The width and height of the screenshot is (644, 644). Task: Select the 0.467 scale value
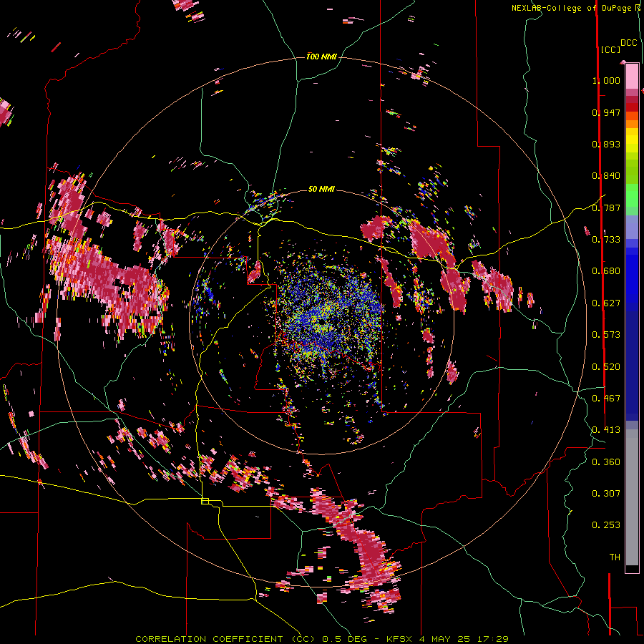click(x=606, y=399)
